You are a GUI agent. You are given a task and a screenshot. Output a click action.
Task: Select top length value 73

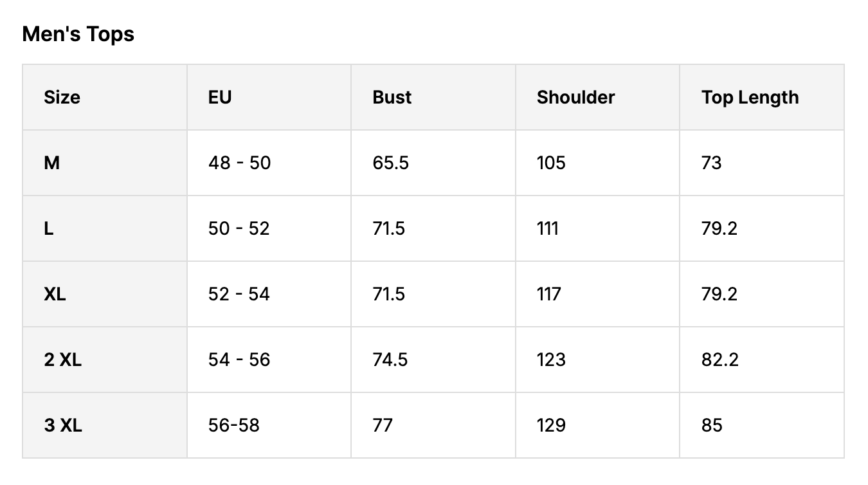[711, 163]
